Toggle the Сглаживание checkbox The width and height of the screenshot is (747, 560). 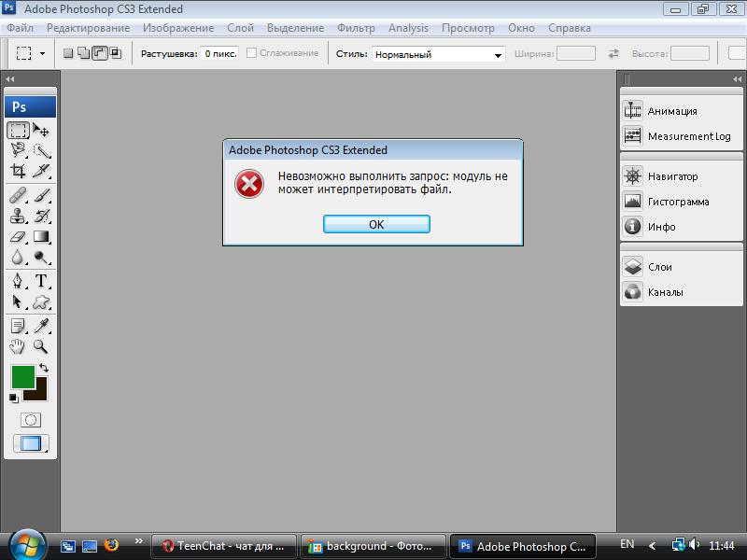tap(252, 53)
